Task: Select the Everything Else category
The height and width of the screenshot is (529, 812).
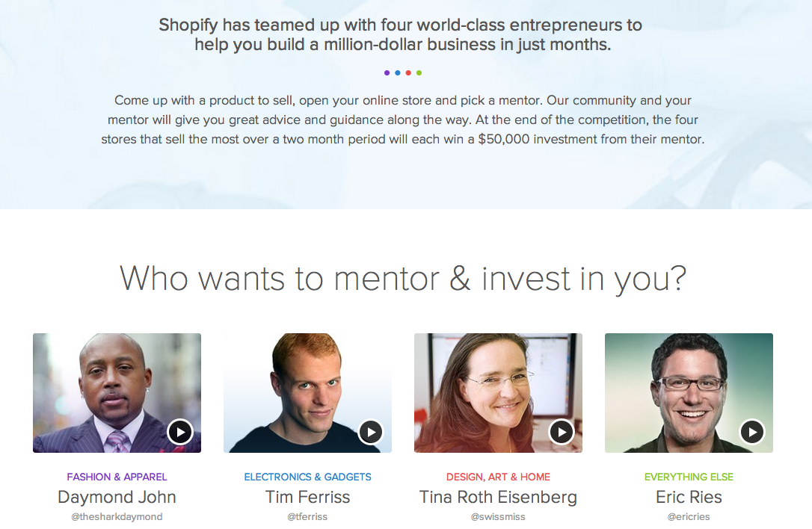Action: pyautogui.click(x=689, y=477)
